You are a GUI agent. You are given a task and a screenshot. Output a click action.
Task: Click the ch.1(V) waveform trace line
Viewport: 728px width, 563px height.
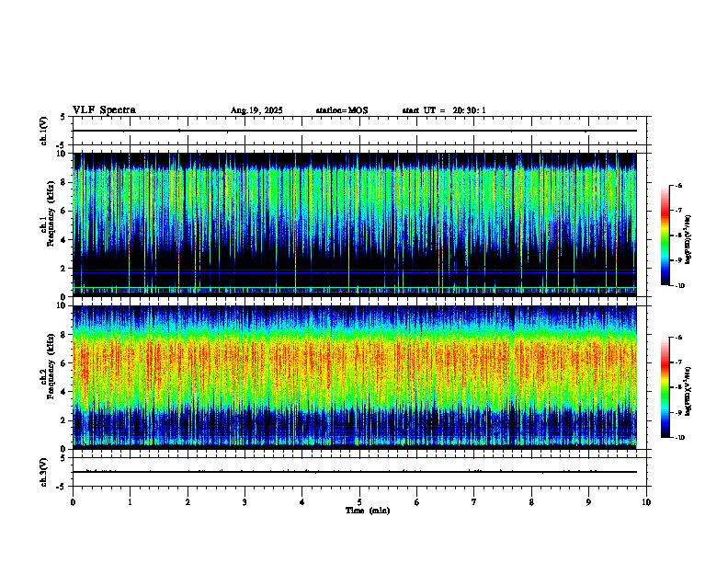(355, 131)
